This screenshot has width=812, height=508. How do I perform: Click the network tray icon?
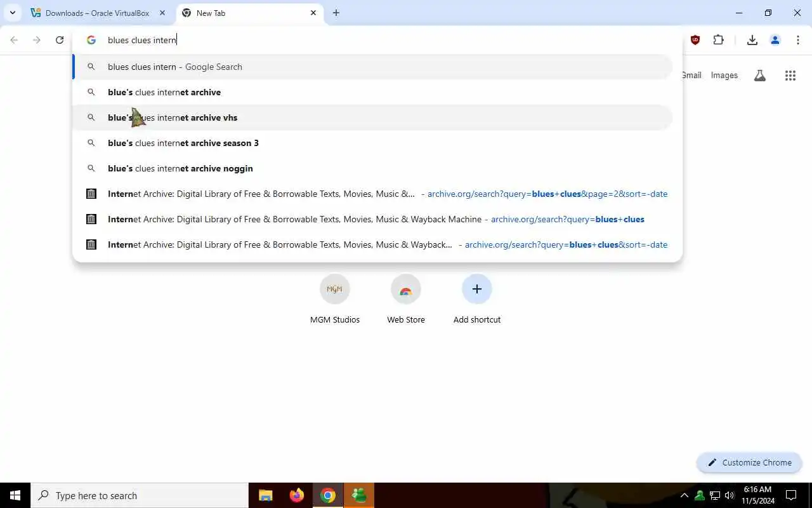[715, 495]
